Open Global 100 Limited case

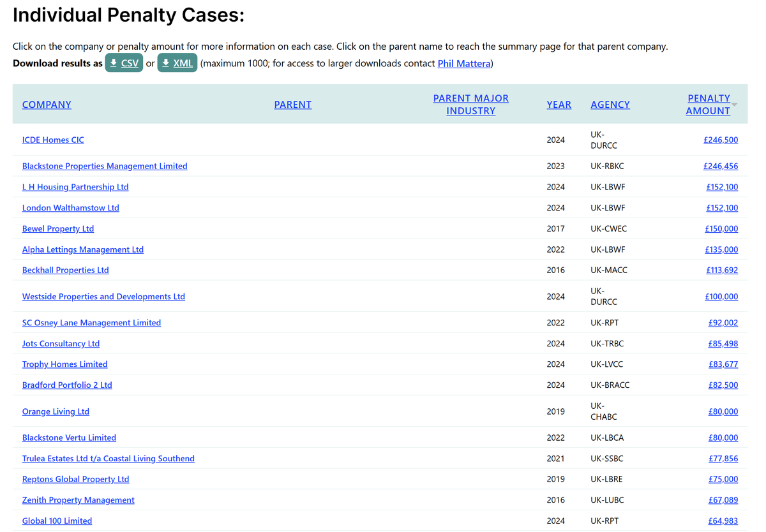57,521
